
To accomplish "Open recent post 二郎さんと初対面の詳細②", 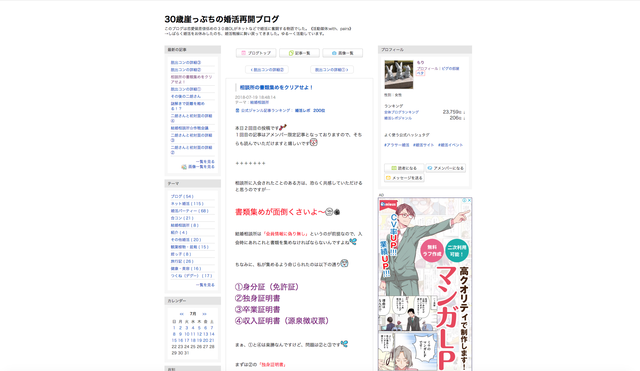I will (x=191, y=150).
